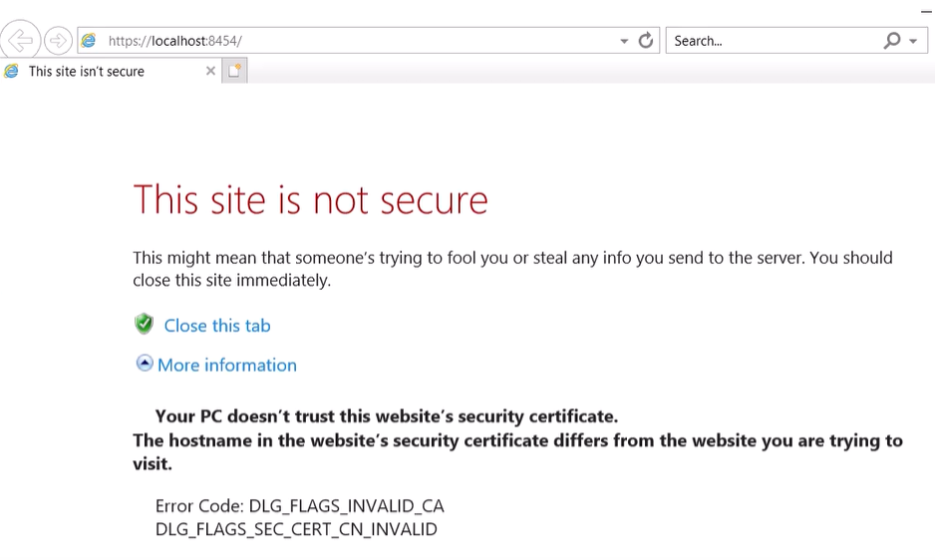935x560 pixels.
Task: Collapse the More information arrow icon
Action: click(x=145, y=364)
